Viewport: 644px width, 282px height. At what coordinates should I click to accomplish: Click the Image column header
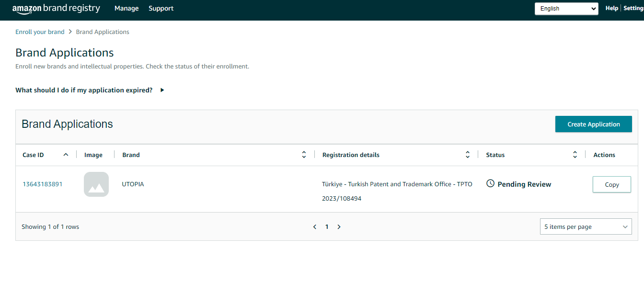[x=93, y=155]
